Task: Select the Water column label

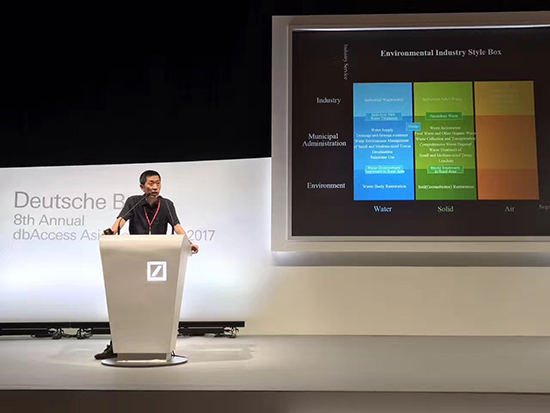Action: 382,209
